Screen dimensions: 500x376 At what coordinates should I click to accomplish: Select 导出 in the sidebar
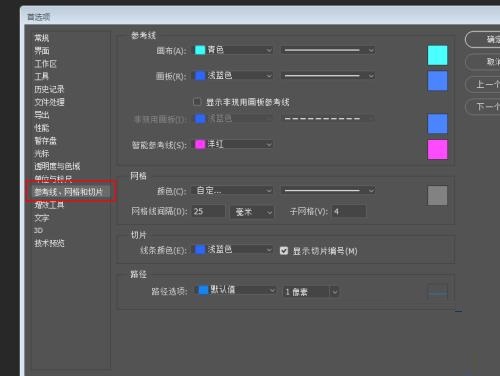point(42,115)
